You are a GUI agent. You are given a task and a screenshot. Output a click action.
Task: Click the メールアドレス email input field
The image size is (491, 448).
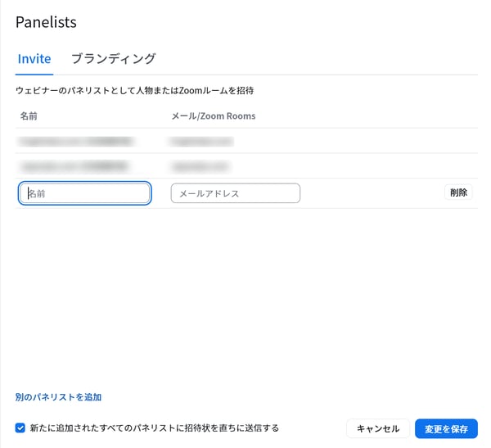point(236,193)
